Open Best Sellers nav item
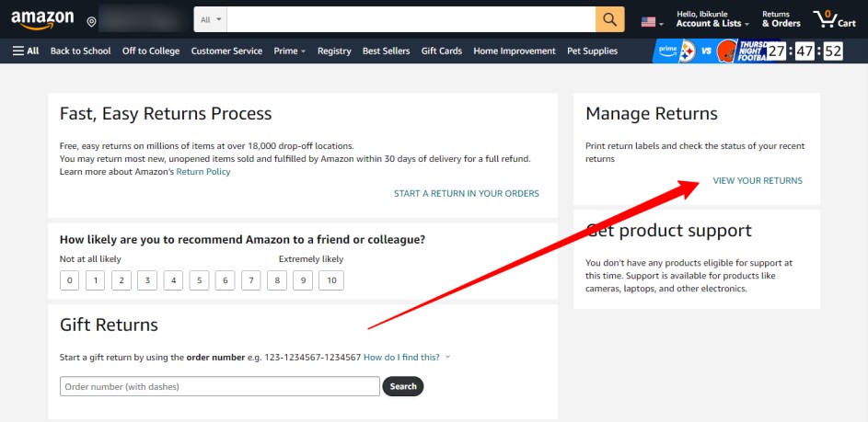Viewport: 868px width, 422px height. tap(387, 51)
